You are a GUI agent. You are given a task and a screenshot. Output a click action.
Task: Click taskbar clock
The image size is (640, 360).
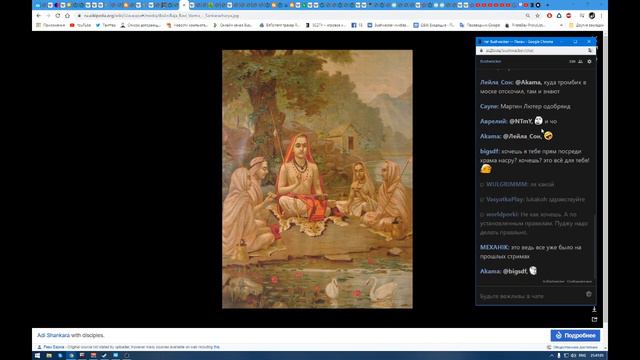[597, 356]
